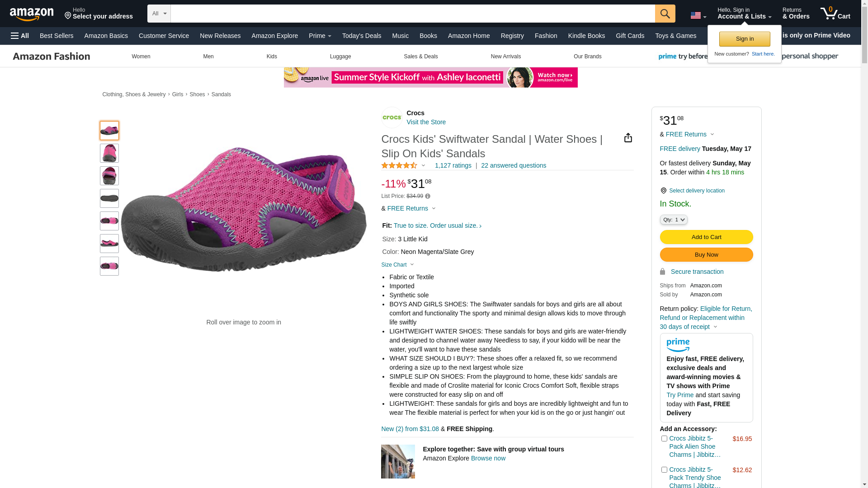
Task: Expand the search category All dropdown
Action: [159, 14]
